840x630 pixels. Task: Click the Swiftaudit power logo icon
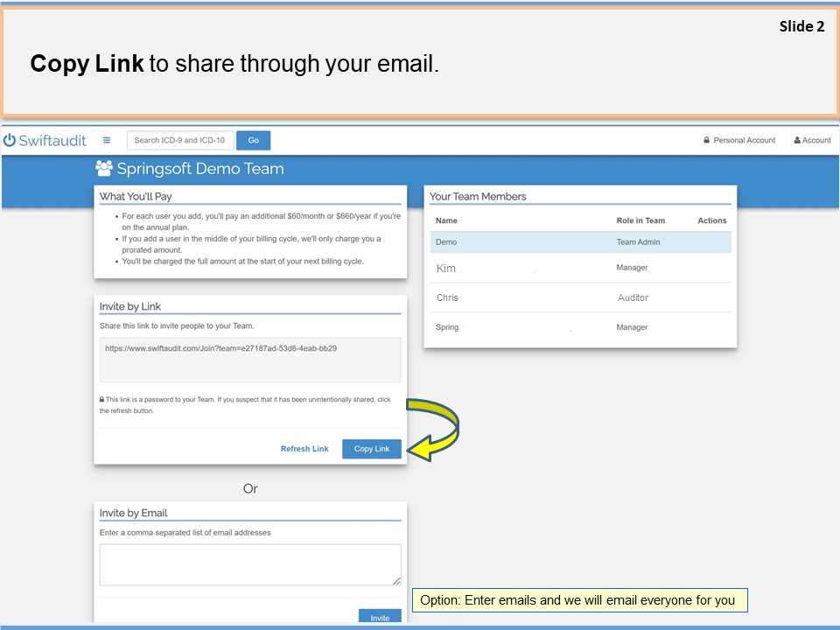pos(10,140)
